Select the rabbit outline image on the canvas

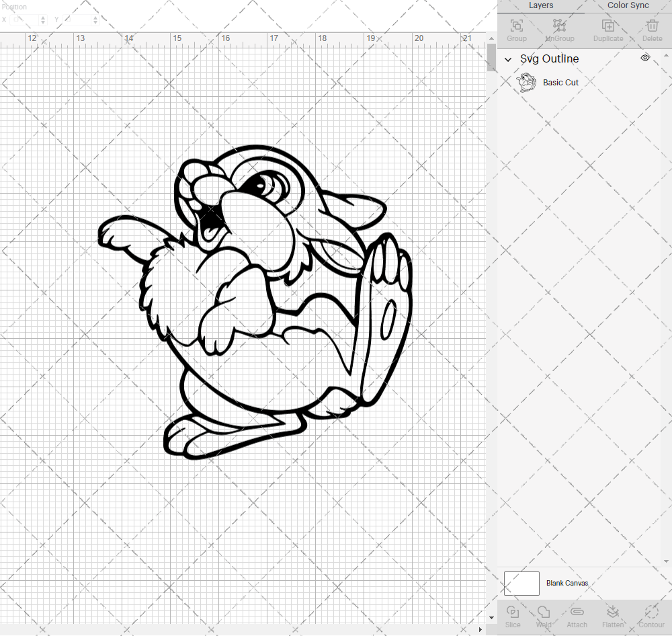tap(255, 303)
